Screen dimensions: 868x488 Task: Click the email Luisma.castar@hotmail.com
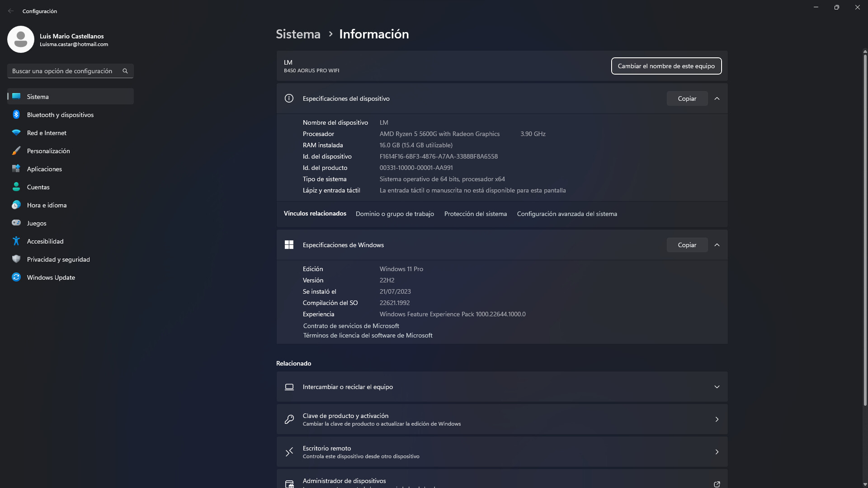point(74,44)
